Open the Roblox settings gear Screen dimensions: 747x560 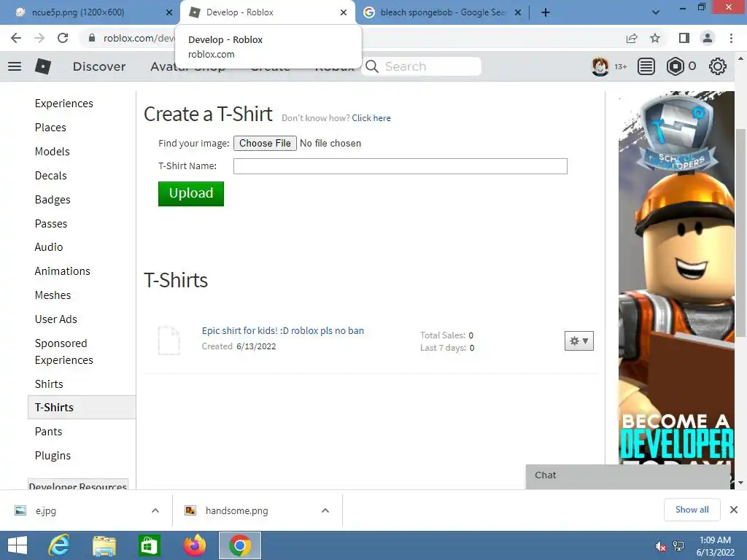(x=718, y=66)
